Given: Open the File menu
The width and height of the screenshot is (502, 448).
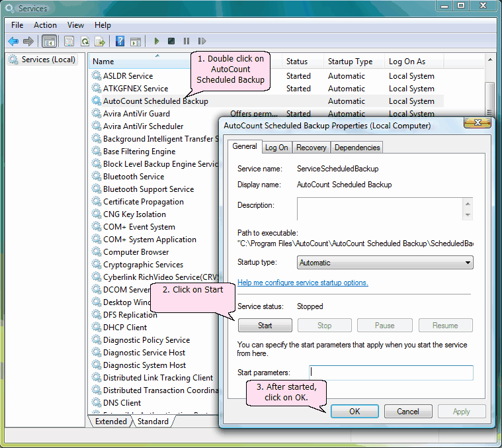Looking at the screenshot, I should pyautogui.click(x=17, y=25).
